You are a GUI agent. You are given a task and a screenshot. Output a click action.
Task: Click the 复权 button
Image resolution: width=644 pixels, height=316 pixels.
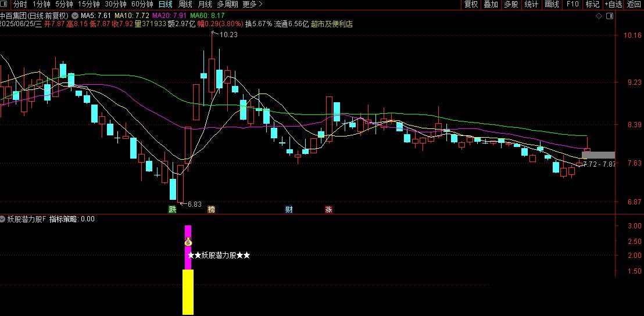(x=471, y=5)
